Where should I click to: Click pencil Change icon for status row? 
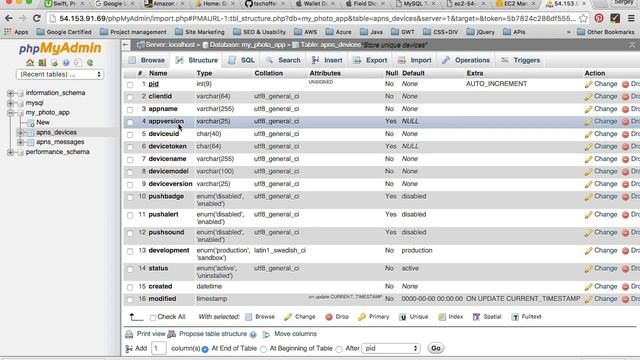[588, 269]
